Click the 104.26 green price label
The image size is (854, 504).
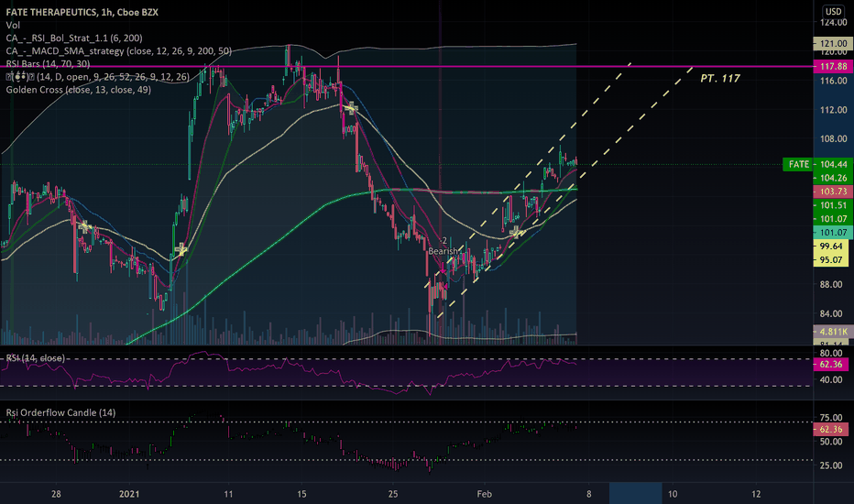(x=833, y=178)
